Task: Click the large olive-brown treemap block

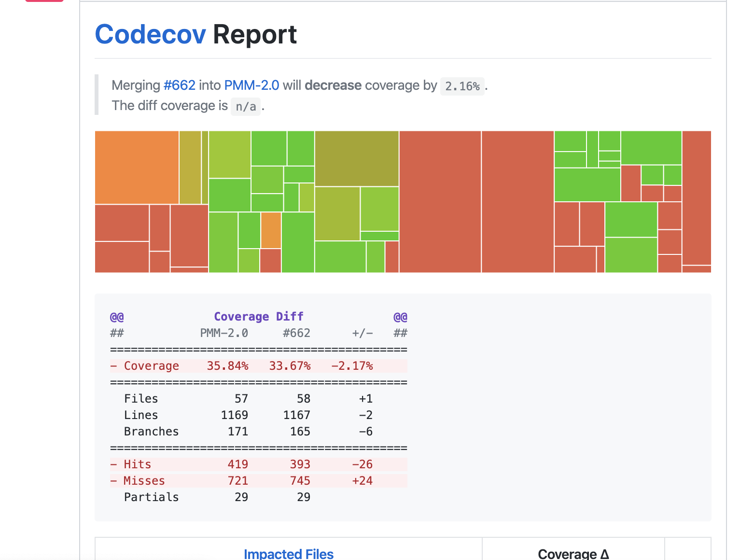Action: pyautogui.click(x=357, y=158)
